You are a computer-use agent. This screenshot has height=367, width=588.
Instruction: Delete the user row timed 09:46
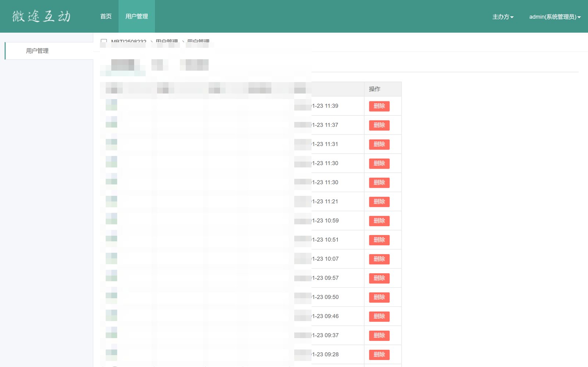click(x=379, y=316)
